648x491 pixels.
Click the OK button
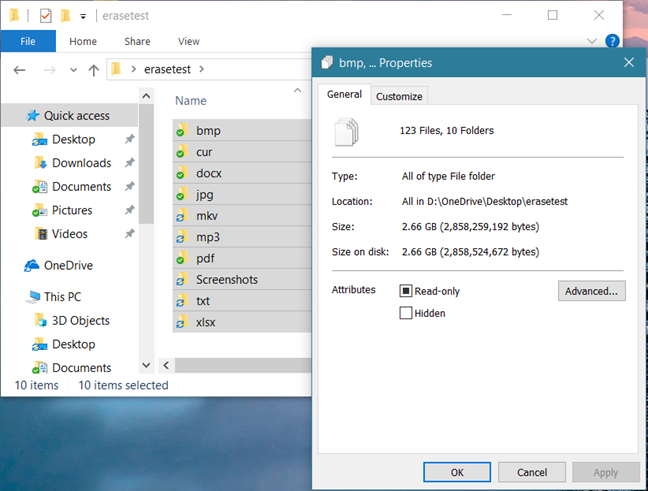tap(456, 472)
